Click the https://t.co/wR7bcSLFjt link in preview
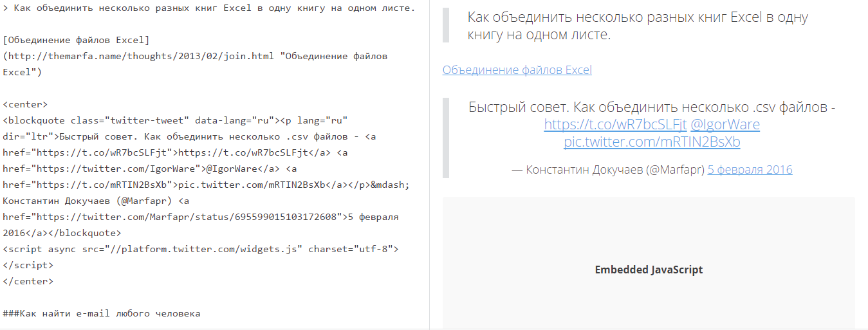The height and width of the screenshot is (330, 868). tap(615, 124)
